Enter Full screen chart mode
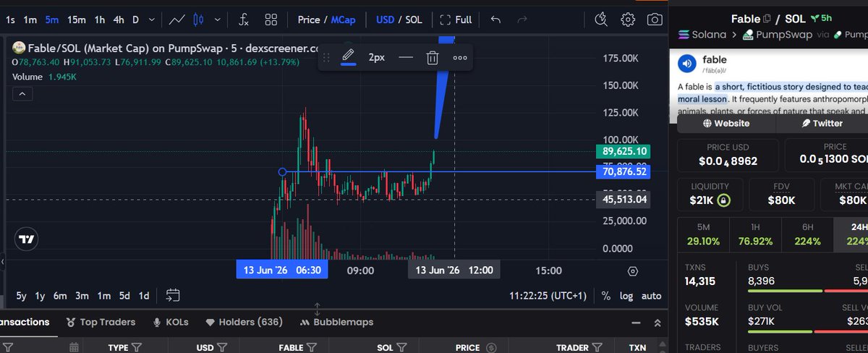Viewport: 868px width, 353px height. (x=456, y=20)
